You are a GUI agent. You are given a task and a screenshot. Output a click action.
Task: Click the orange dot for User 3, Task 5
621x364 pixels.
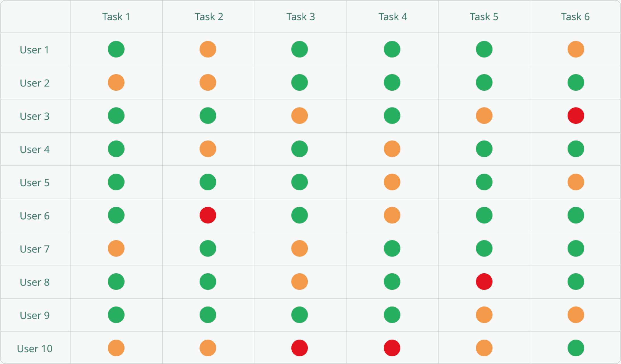point(484,116)
